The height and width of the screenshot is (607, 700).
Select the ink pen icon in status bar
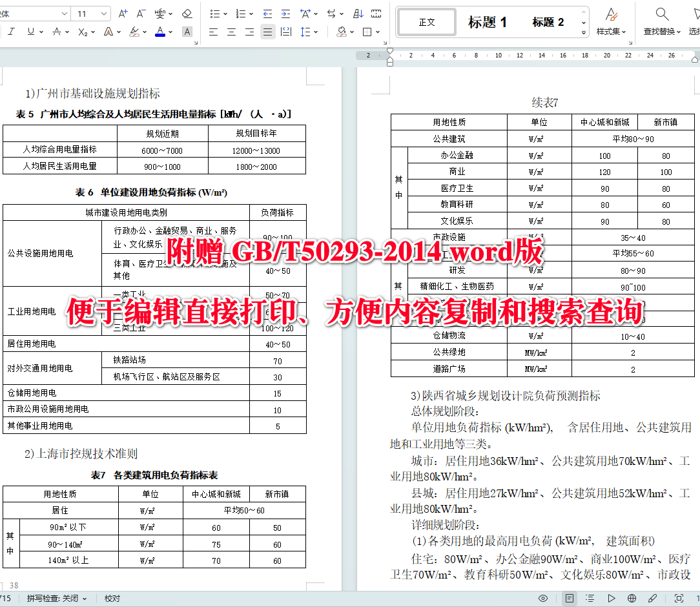652,598
